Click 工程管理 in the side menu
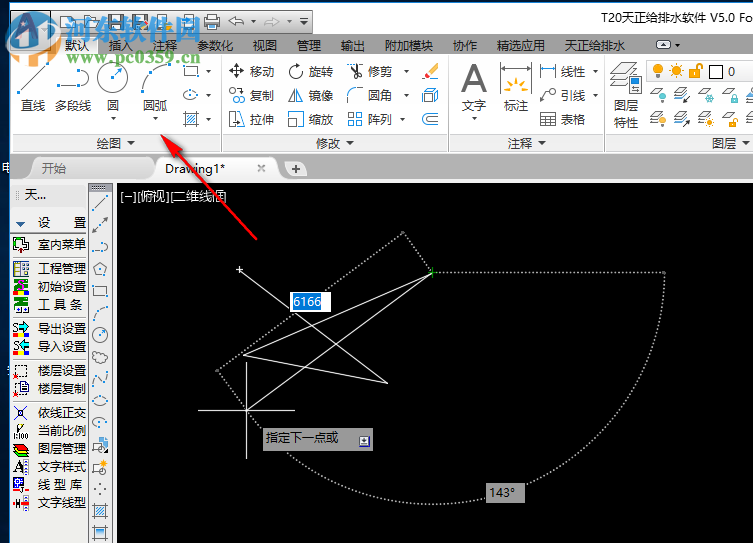Image resolution: width=753 pixels, height=543 pixels. 61,268
